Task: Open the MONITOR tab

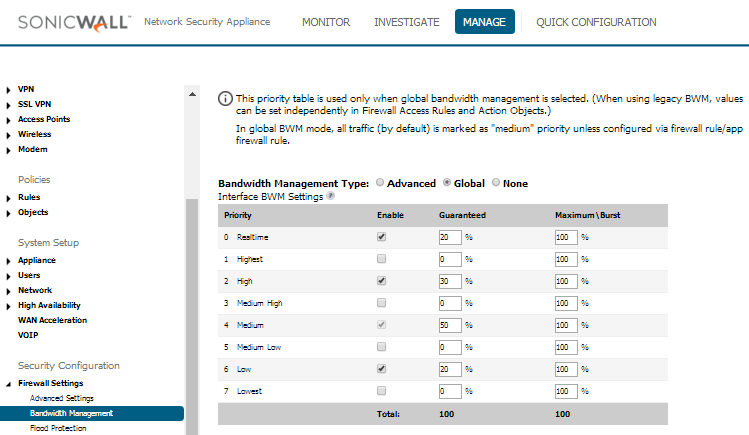Action: tap(324, 22)
